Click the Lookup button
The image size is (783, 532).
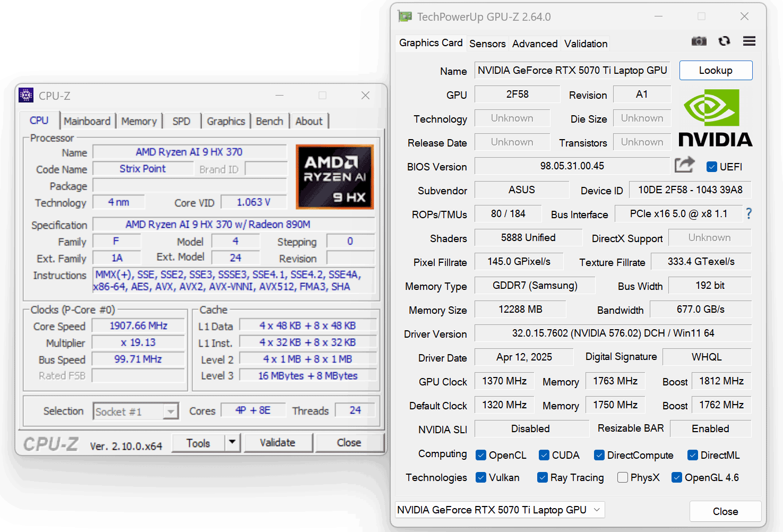716,70
